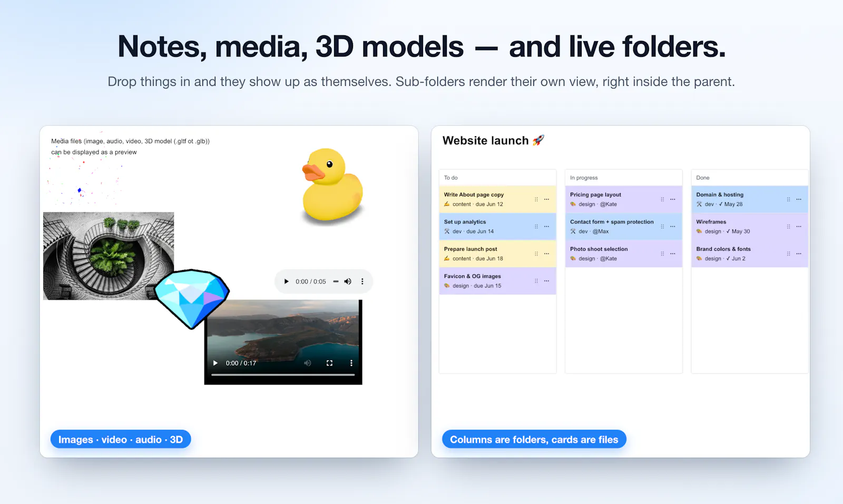
Task: Grab drag handle on Brand colors & fonts
Action: [788, 254]
